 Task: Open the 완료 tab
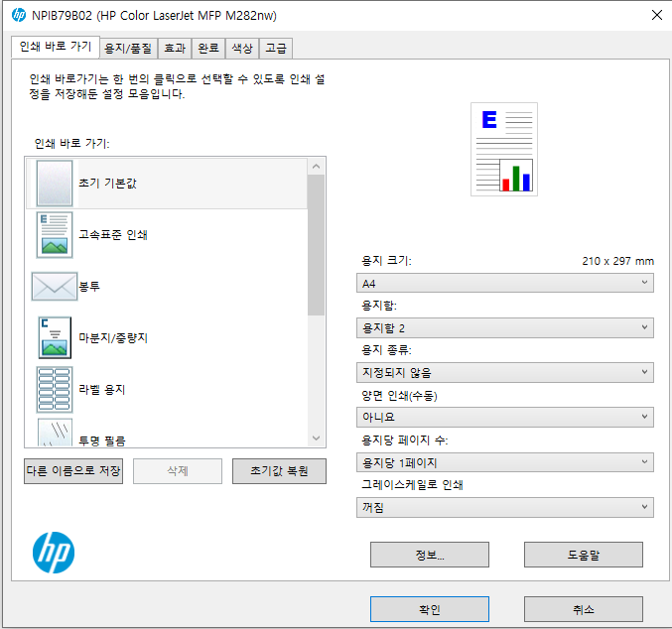(x=208, y=48)
